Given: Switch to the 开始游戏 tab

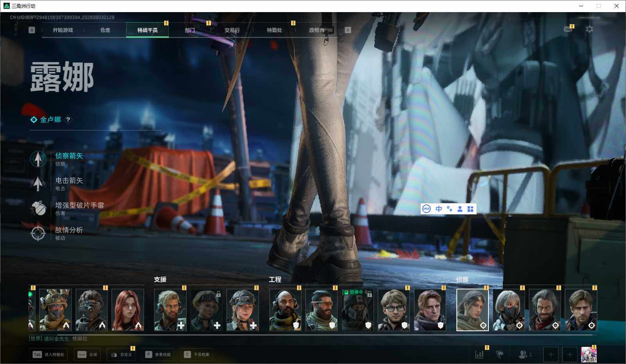Looking at the screenshot, I should 63,30.
